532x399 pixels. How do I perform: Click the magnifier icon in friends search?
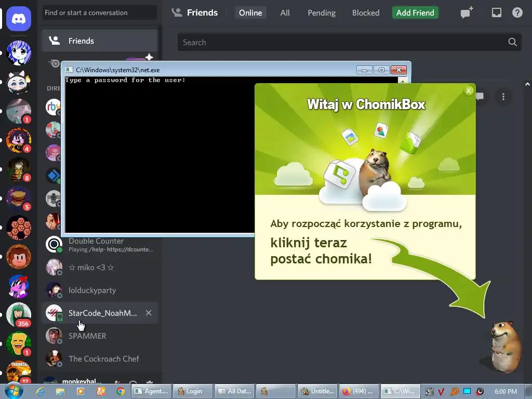pyautogui.click(x=512, y=42)
